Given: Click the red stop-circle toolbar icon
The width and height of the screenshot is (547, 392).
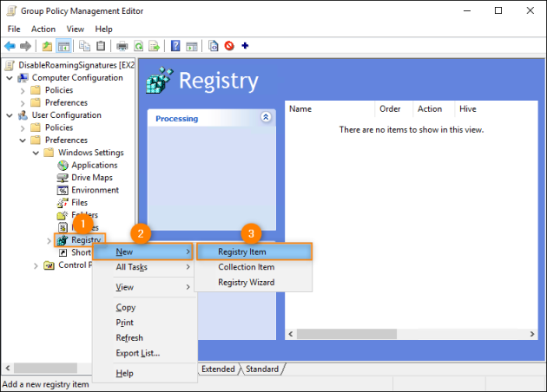Looking at the screenshot, I should 229,46.
